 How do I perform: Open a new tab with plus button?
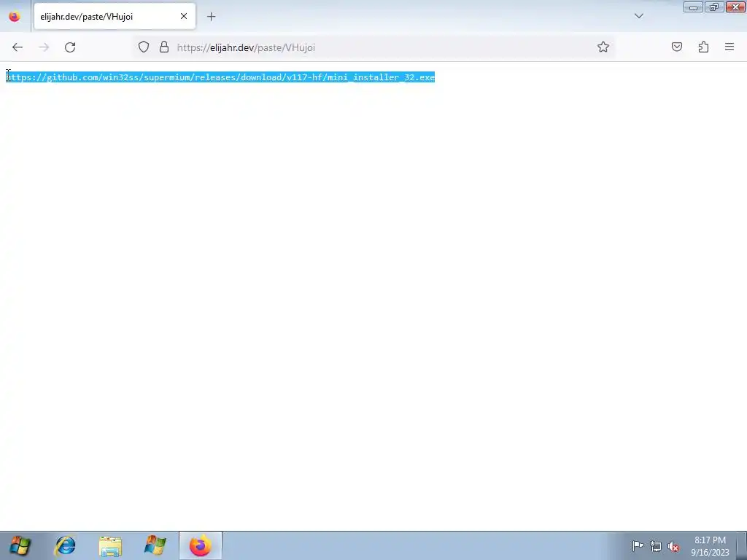tap(211, 17)
